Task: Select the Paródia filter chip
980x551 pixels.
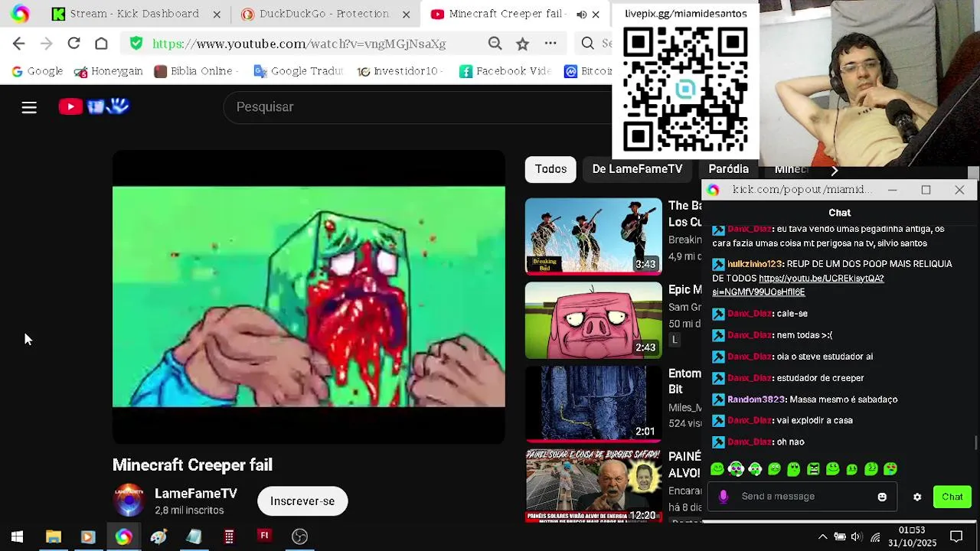Action: tap(728, 169)
